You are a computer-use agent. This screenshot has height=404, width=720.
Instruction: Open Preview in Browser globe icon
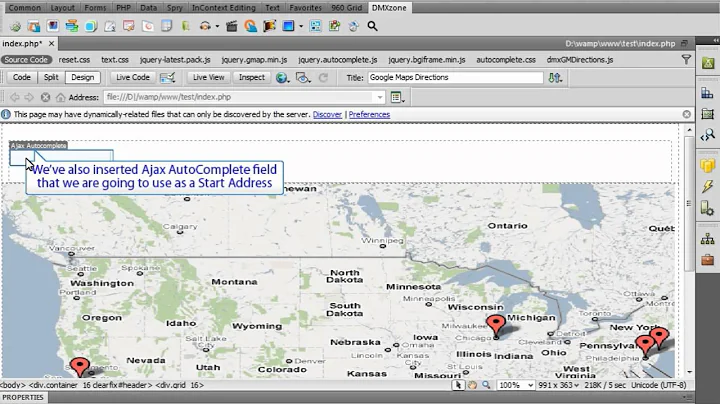coord(282,78)
